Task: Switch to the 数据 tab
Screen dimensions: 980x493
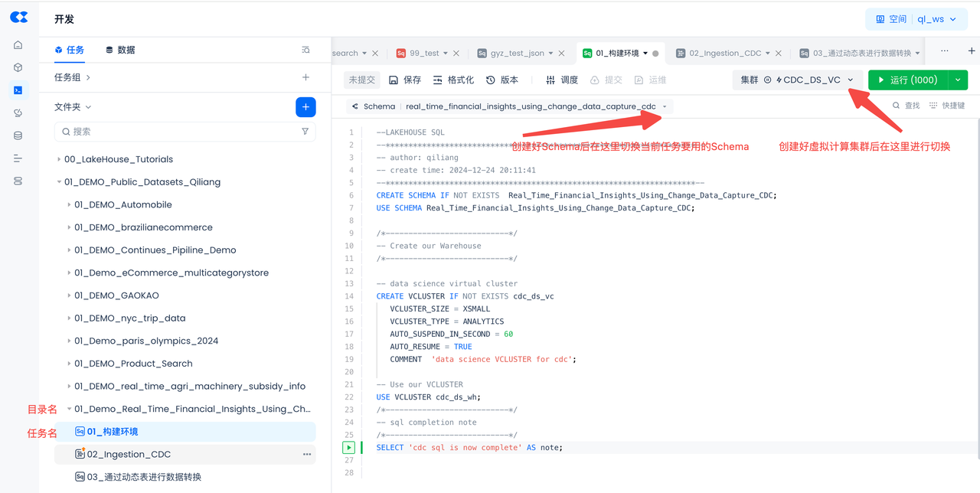Action: [x=120, y=50]
